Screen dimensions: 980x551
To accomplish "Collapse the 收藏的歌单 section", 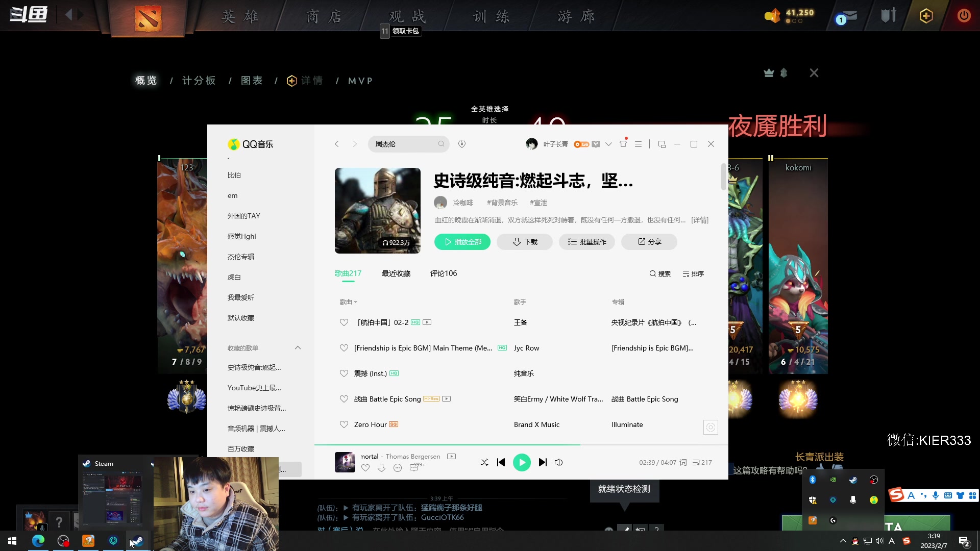I will (298, 347).
